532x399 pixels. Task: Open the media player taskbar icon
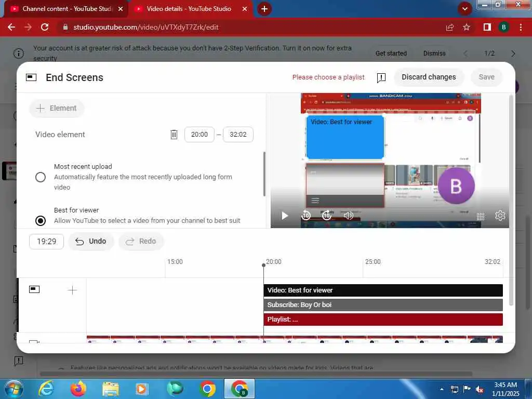pyautogui.click(x=143, y=389)
